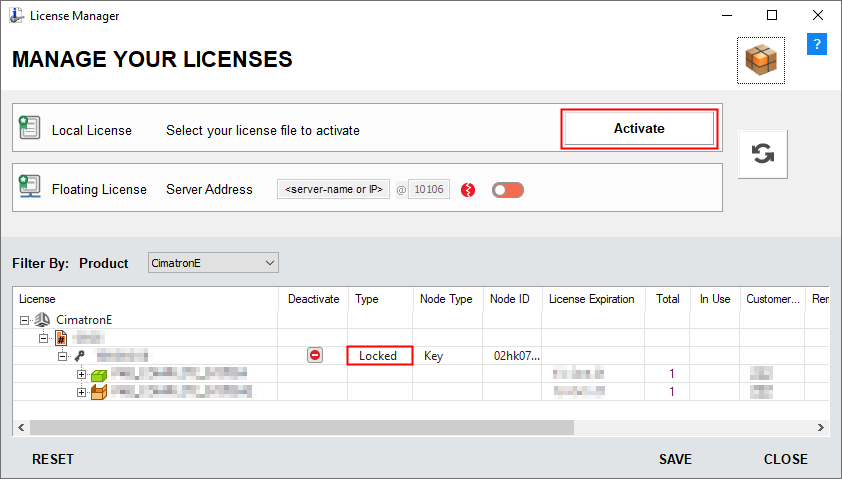Click the CLOSE button
Viewport: 842px width, 479px height.
coord(785,460)
